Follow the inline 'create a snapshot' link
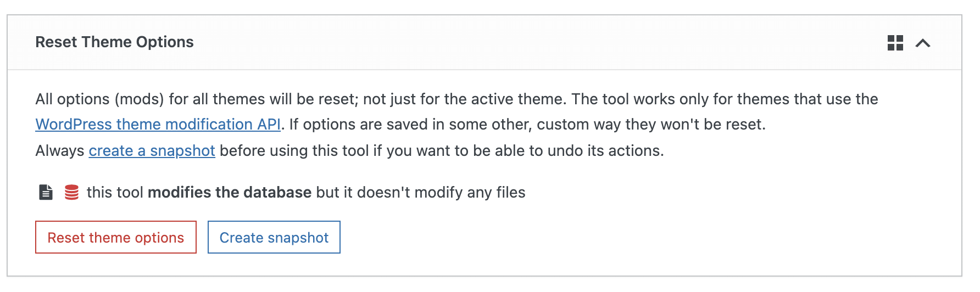Screen dimensions: 980x292 point(152,150)
